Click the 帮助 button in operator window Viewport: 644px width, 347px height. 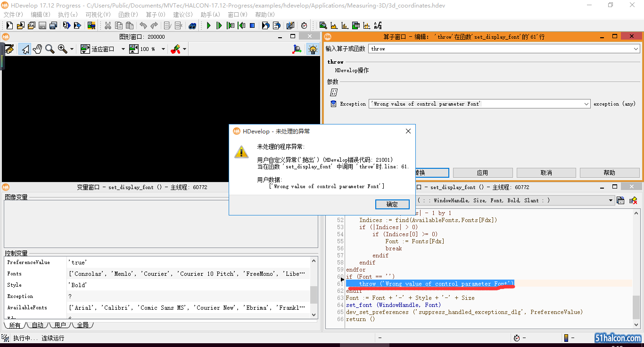pos(609,173)
